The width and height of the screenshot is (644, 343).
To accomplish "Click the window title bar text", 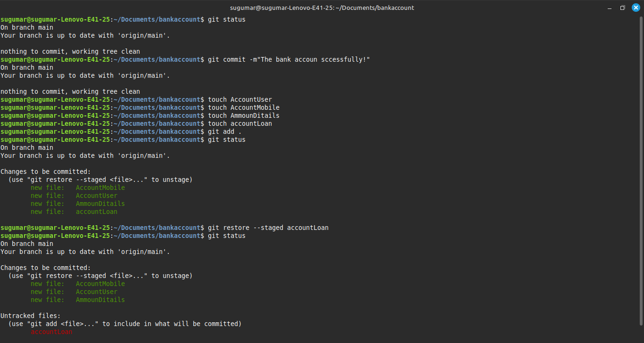I will point(322,8).
